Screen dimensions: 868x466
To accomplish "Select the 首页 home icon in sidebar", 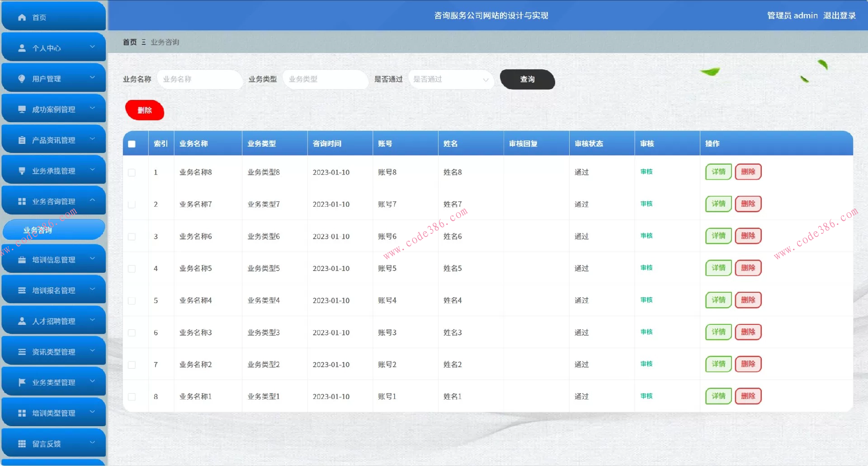I will pyautogui.click(x=21, y=17).
